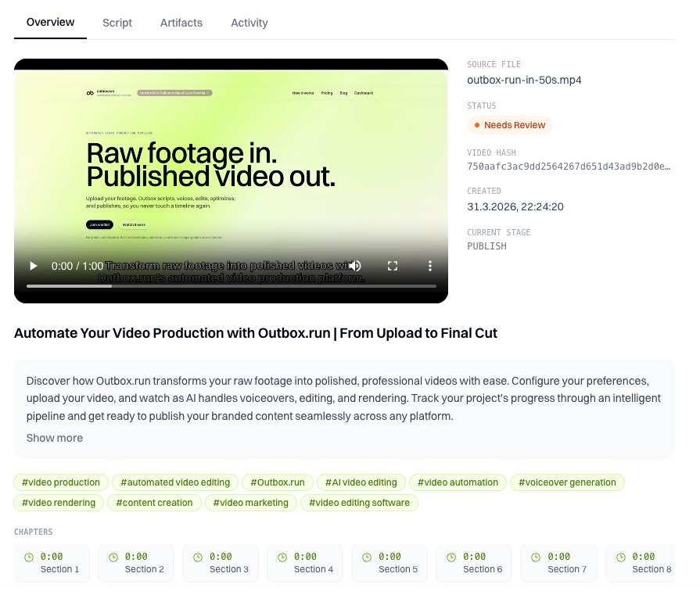Play the outbox video
The image size is (700, 595).
[33, 266]
